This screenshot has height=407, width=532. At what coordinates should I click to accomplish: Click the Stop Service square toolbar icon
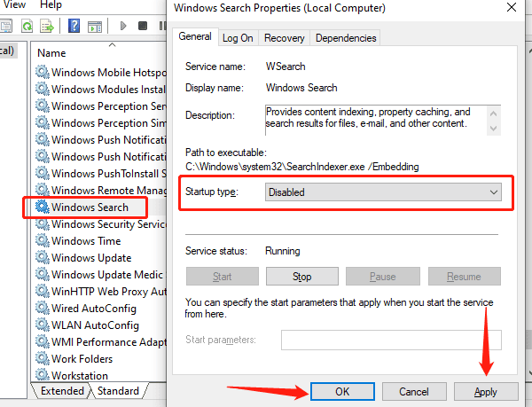click(x=143, y=26)
